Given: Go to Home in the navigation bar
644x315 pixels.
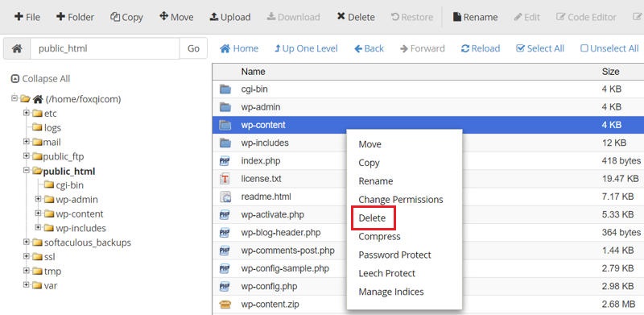Looking at the screenshot, I should (239, 48).
